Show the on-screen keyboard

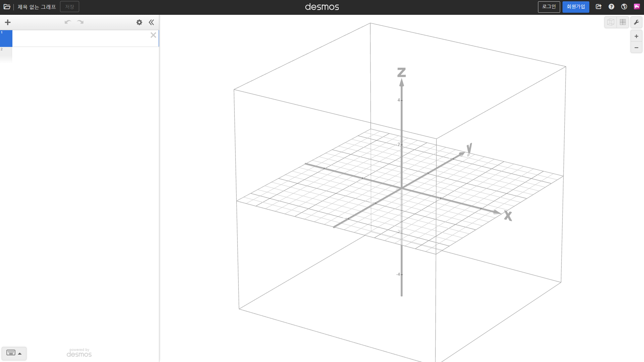pos(14,353)
